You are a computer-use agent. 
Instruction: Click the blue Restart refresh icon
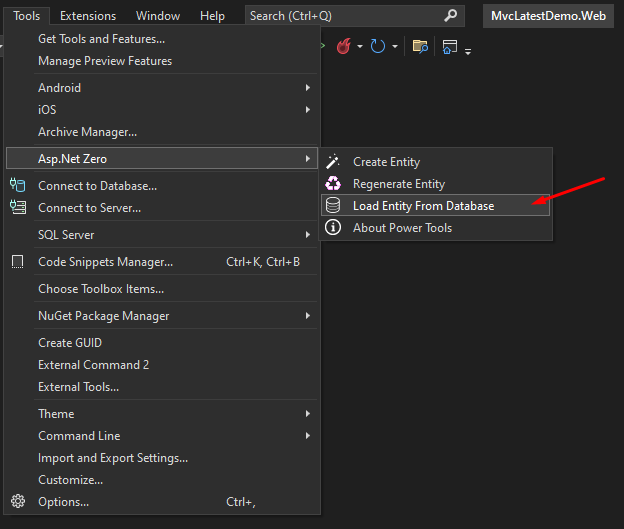click(x=378, y=46)
